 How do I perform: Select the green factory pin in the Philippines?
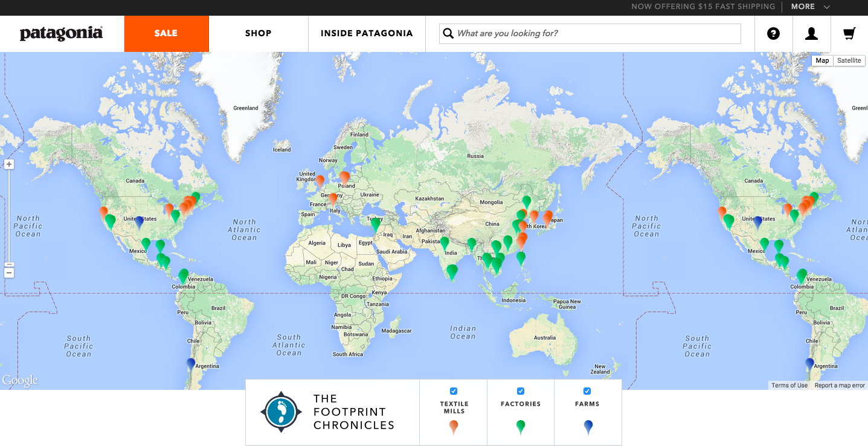521,258
